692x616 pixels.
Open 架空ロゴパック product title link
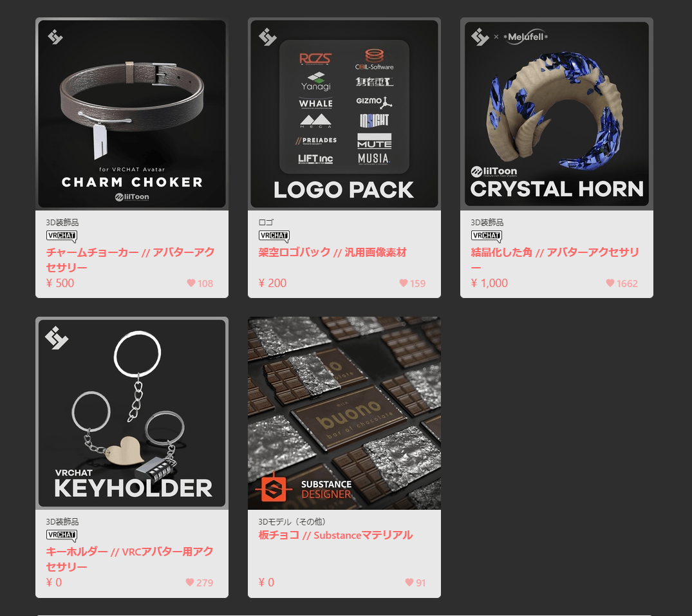tap(332, 252)
